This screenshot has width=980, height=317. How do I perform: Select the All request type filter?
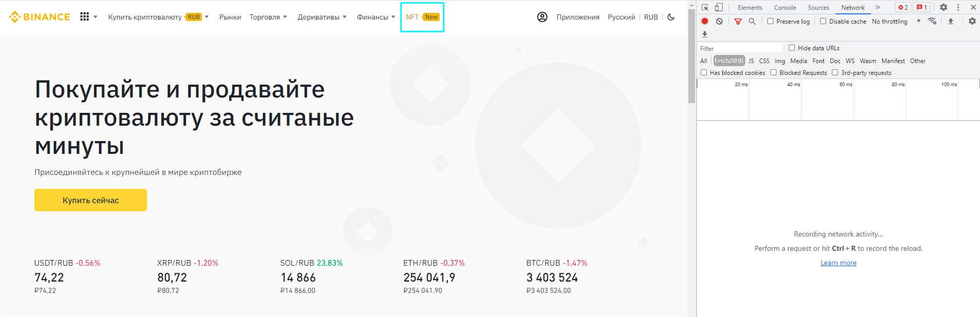click(704, 61)
